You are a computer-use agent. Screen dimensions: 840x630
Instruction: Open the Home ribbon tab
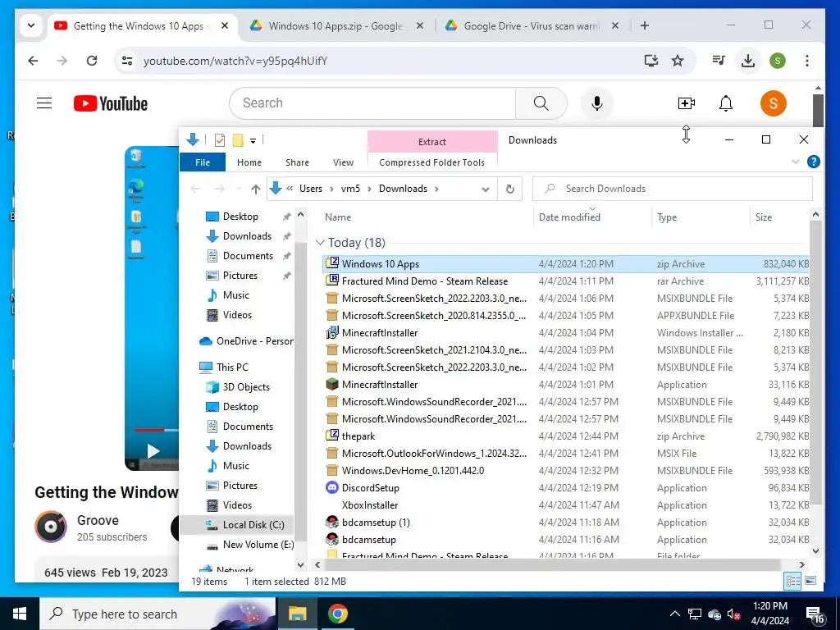coord(249,162)
